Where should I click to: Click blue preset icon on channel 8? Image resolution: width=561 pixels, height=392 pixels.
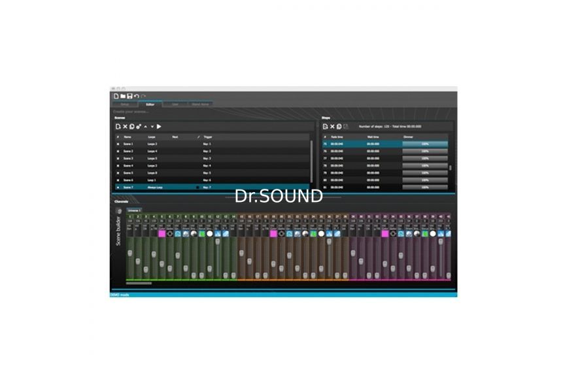pos(186,234)
